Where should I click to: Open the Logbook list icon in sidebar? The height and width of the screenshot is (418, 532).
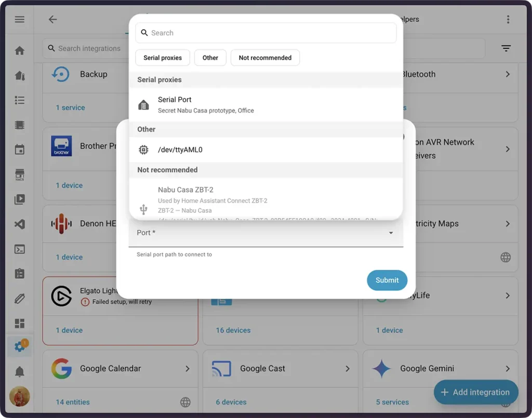(19, 100)
